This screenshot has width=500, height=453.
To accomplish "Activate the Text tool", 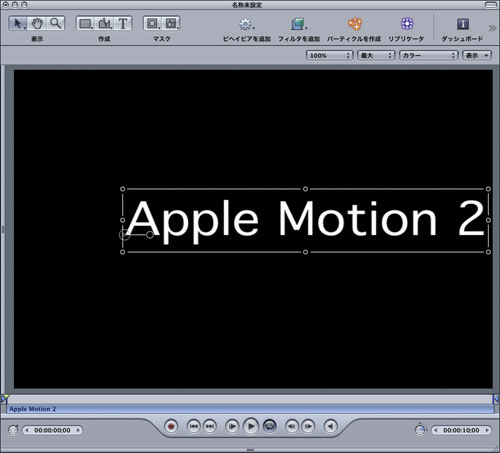I will click(123, 24).
